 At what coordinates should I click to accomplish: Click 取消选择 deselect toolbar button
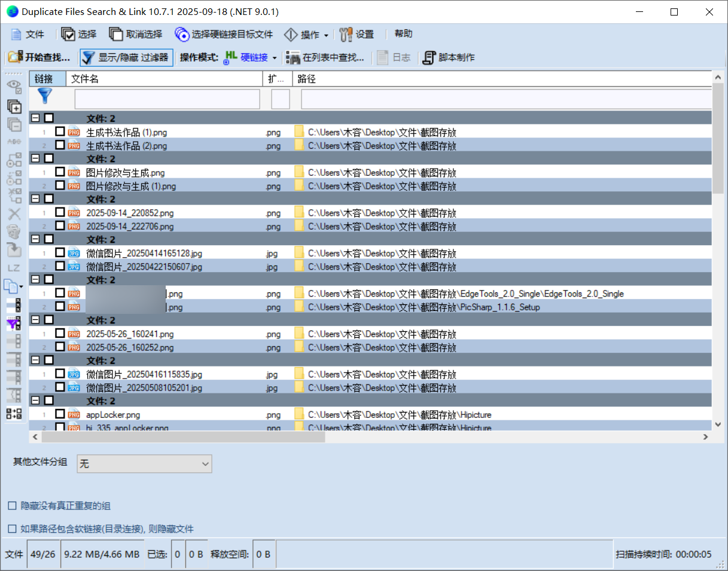[136, 35]
